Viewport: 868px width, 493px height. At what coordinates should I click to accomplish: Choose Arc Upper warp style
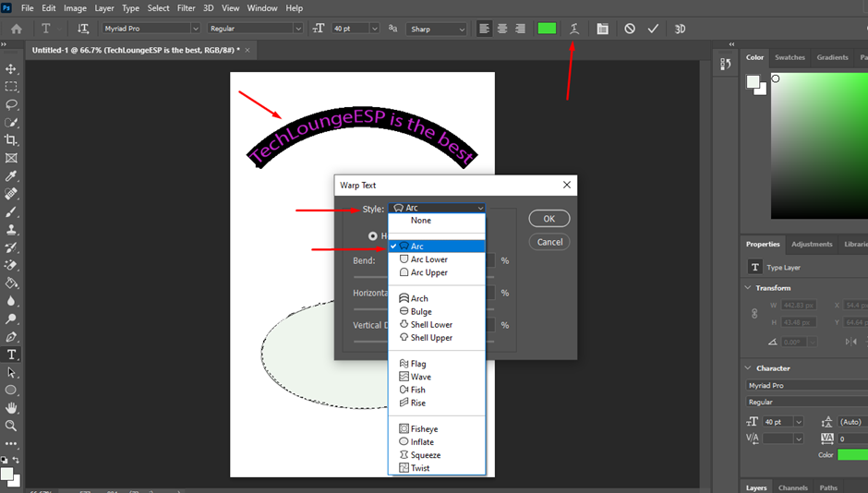coord(437,272)
